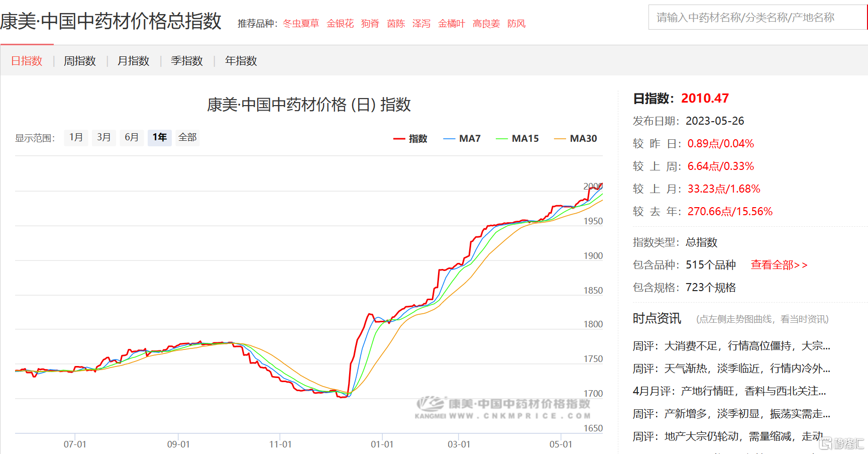The width and height of the screenshot is (868, 454).
Task: Click the 日指数 value 2010.47
Action: point(705,98)
